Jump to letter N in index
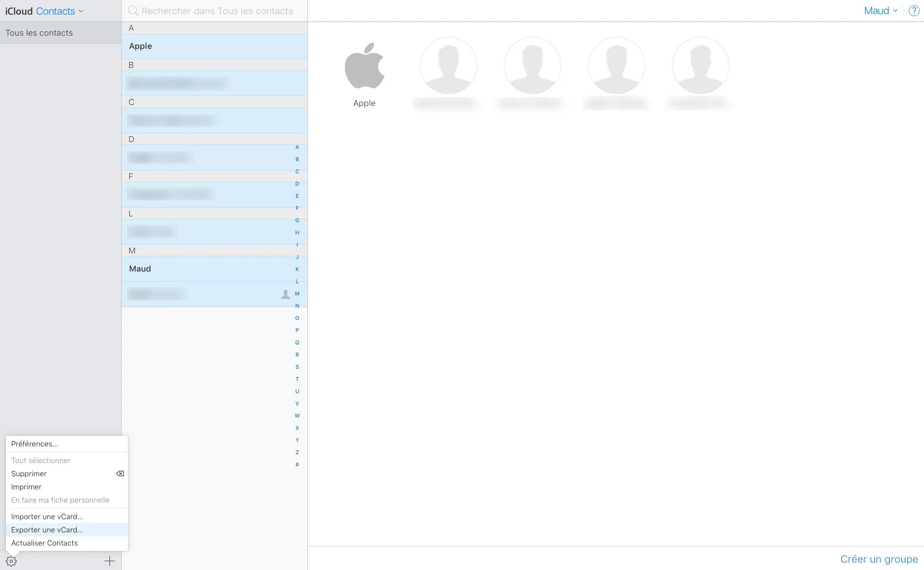The width and height of the screenshot is (924, 570). [297, 306]
